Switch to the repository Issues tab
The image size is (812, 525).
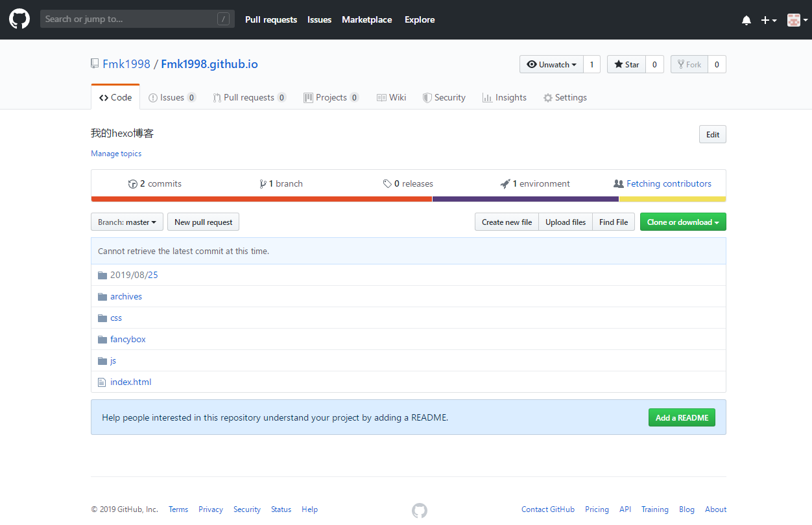click(172, 97)
